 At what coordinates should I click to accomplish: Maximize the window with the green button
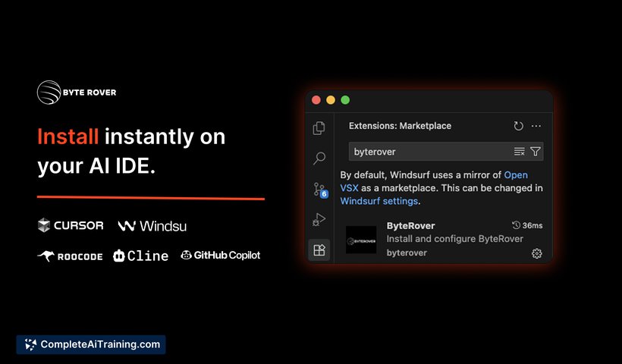(345, 100)
